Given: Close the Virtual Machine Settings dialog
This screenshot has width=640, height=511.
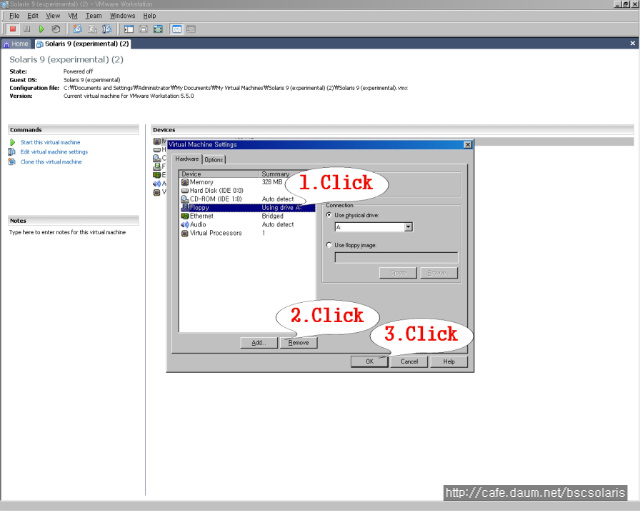Looking at the screenshot, I should click(x=468, y=144).
